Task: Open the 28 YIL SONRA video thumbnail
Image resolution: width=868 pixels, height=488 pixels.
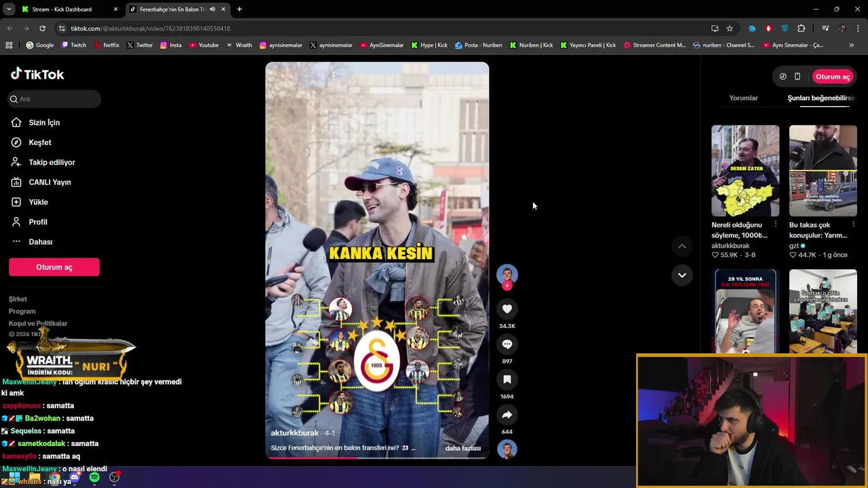Action: tap(745, 311)
